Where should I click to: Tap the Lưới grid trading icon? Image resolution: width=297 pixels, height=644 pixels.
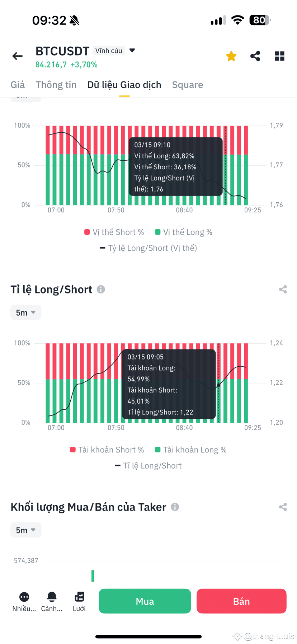click(79, 601)
